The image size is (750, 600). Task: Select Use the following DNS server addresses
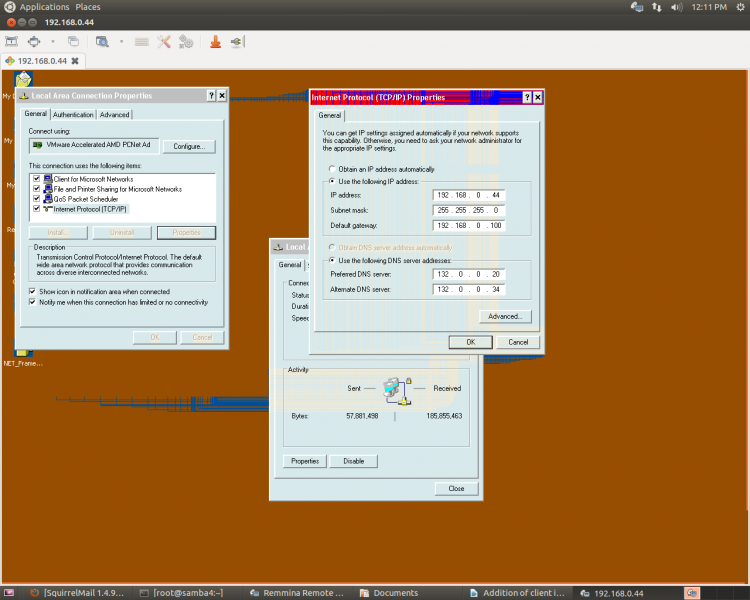tap(332, 260)
